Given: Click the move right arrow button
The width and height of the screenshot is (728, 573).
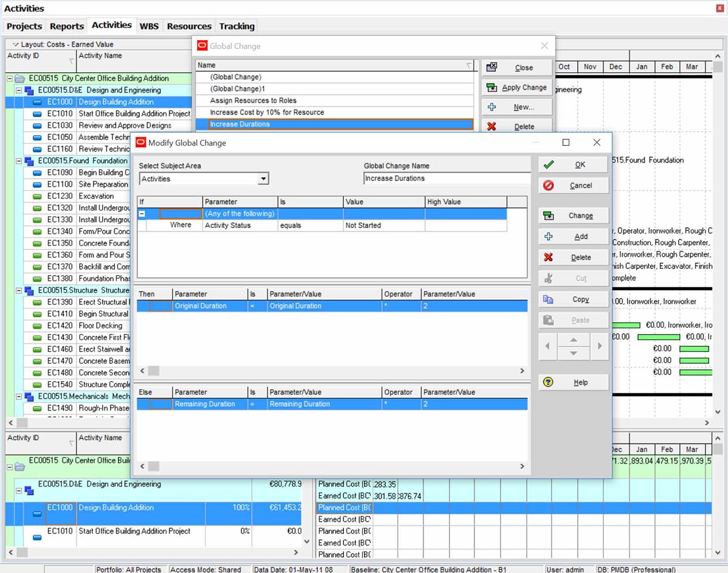Looking at the screenshot, I should click(600, 346).
